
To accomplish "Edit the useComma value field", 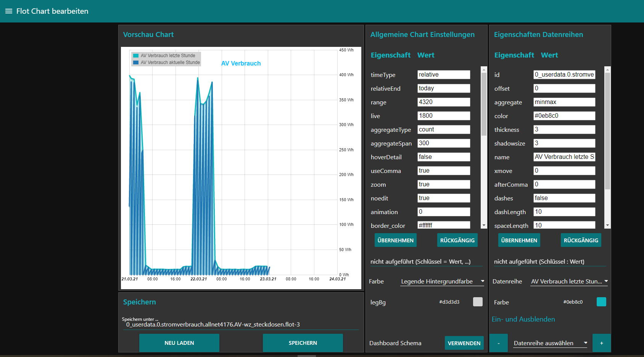I will (x=444, y=171).
